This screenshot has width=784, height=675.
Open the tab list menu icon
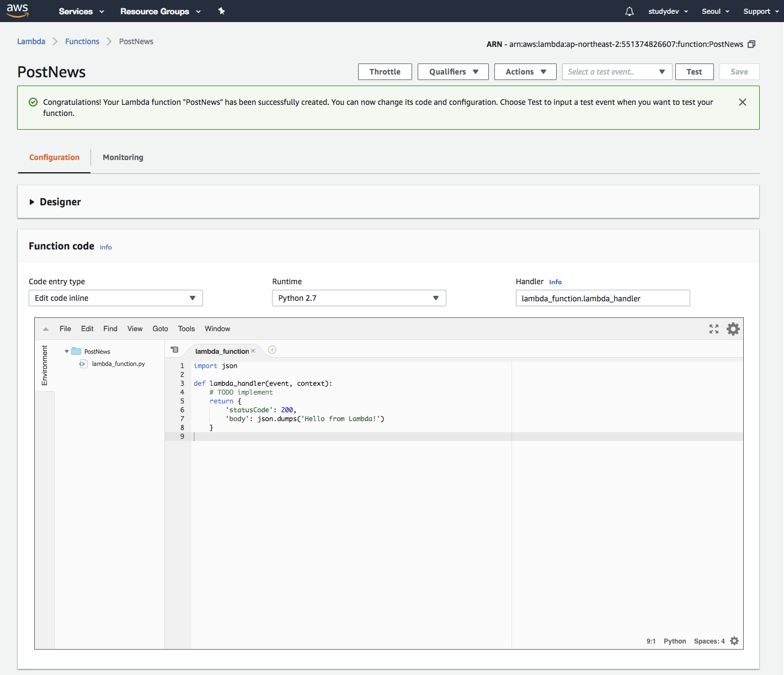coord(175,350)
